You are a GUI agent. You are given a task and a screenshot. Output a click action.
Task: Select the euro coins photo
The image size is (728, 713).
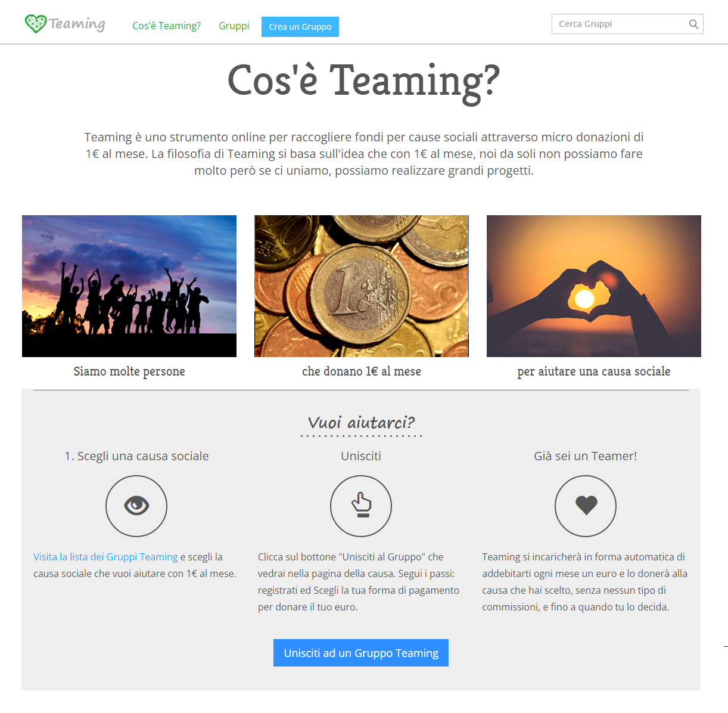[362, 286]
